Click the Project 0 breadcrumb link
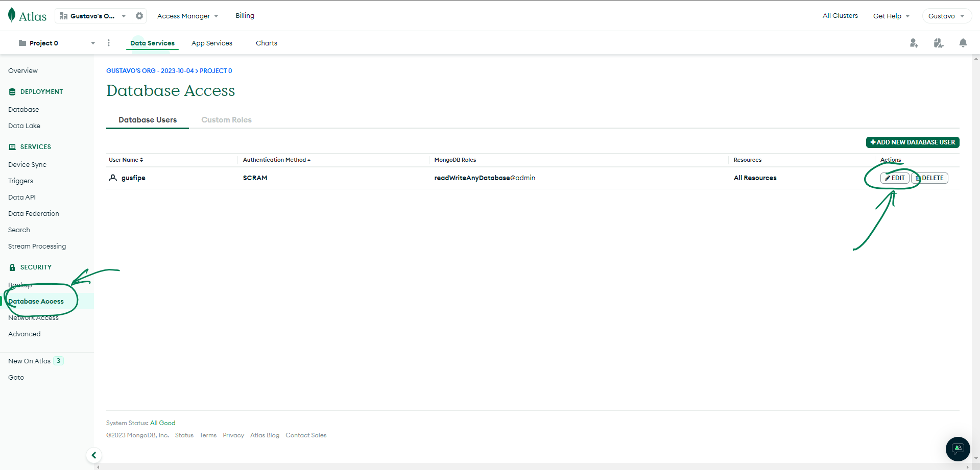 [x=216, y=71]
